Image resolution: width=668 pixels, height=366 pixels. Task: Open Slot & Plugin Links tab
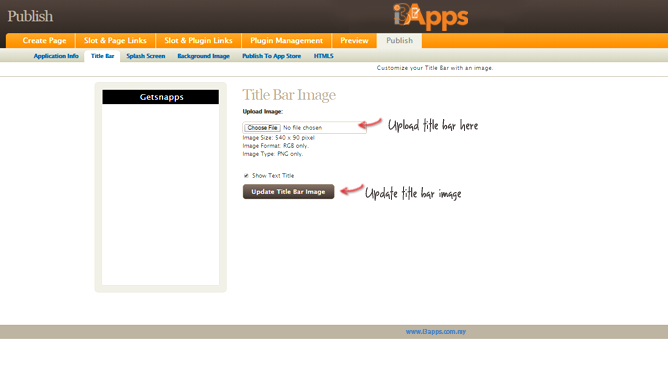(199, 41)
